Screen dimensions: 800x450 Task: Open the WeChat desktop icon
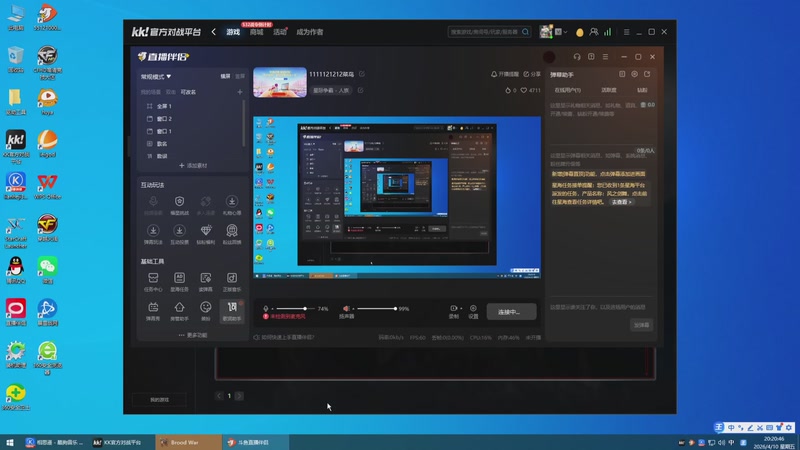47,270
